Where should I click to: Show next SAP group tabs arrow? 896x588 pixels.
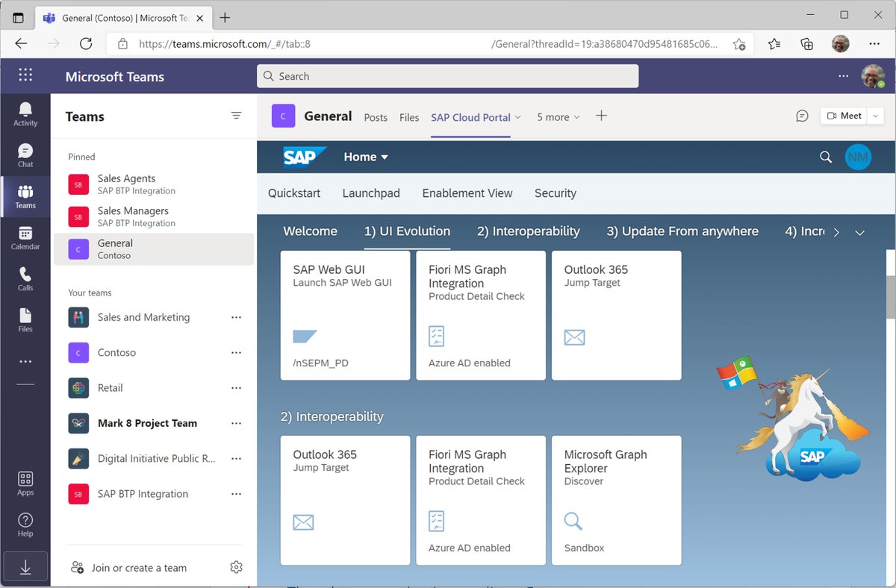(836, 232)
